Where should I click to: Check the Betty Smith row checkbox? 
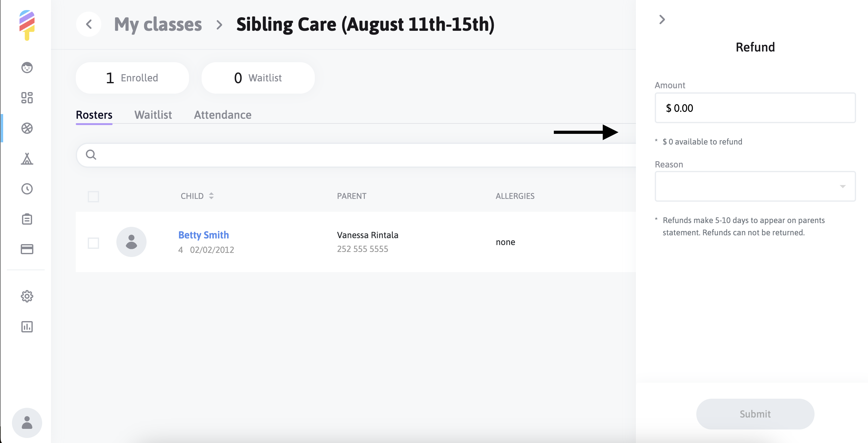[x=93, y=243]
